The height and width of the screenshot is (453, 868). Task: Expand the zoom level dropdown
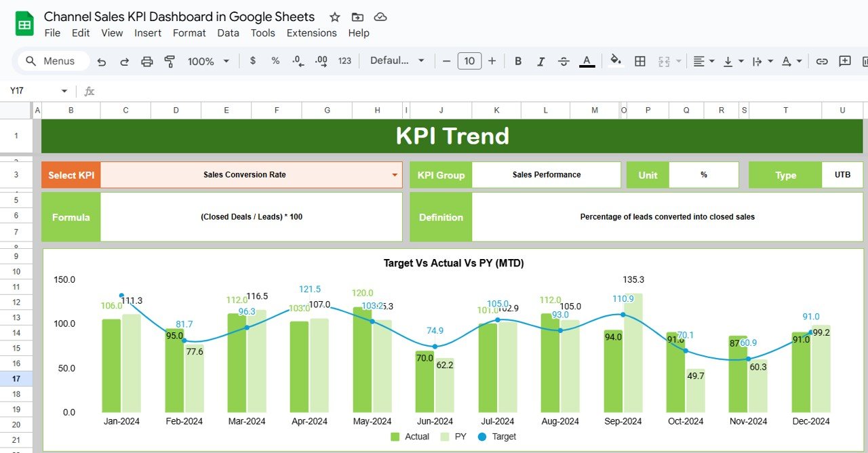pyautogui.click(x=225, y=61)
